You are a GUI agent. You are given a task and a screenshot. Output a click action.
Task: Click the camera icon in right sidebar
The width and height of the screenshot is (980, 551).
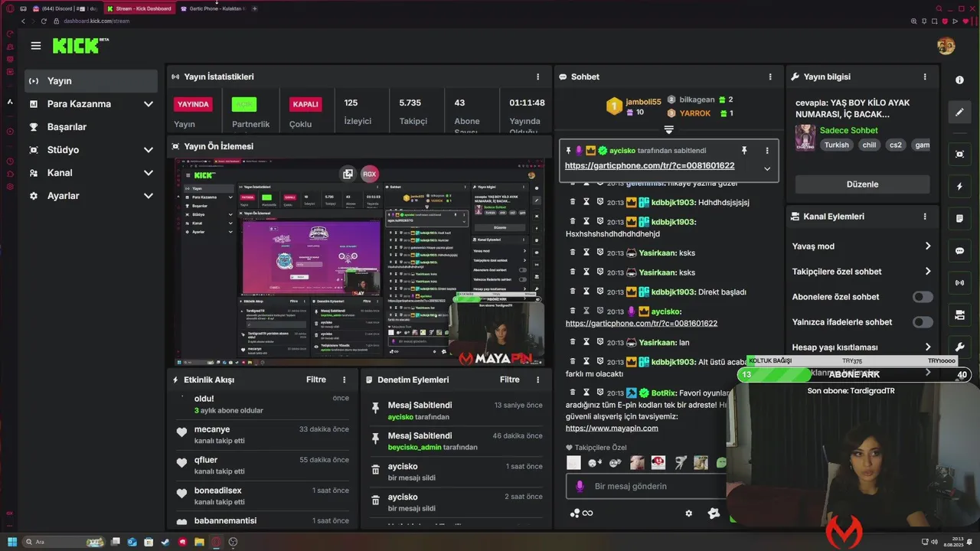pyautogui.click(x=960, y=315)
